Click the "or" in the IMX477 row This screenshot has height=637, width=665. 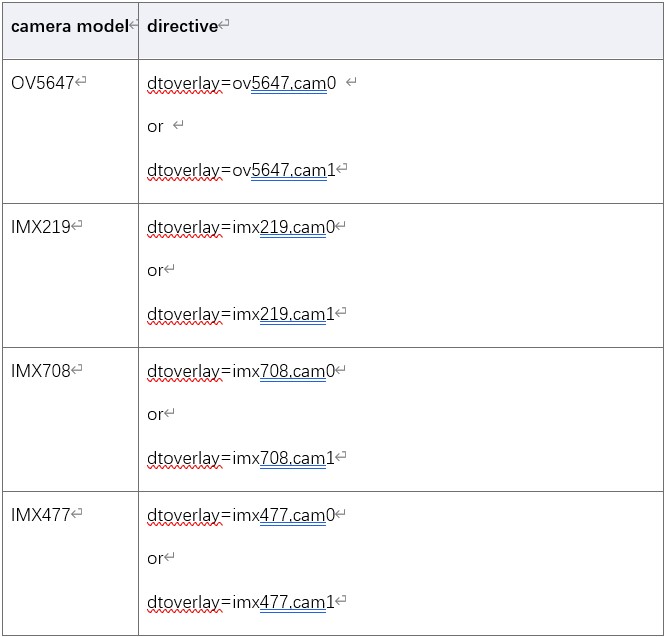155,559
